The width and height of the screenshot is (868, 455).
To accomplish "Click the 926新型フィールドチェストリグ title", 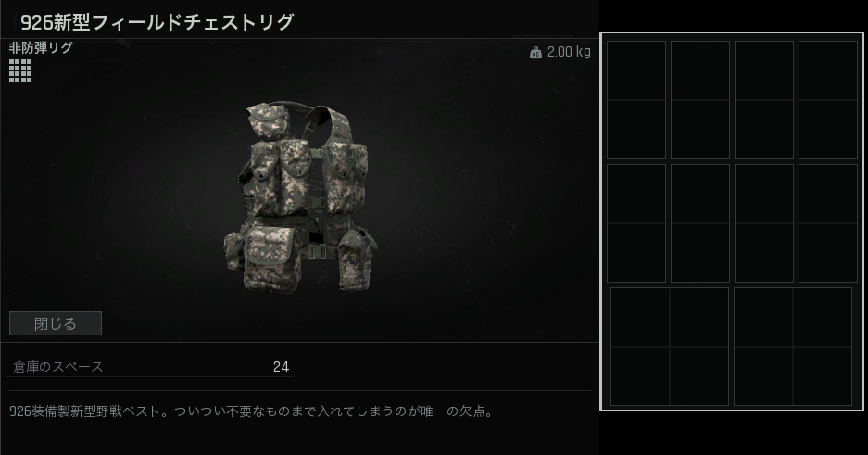I will point(157,22).
